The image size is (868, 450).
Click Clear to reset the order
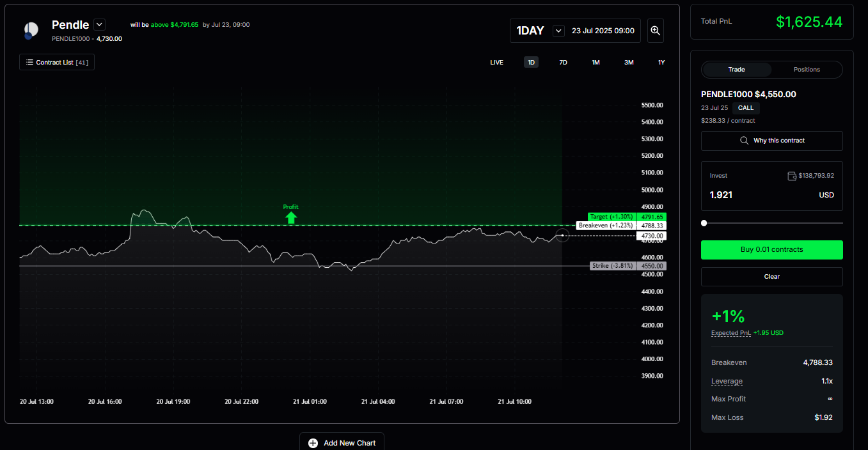771,276
